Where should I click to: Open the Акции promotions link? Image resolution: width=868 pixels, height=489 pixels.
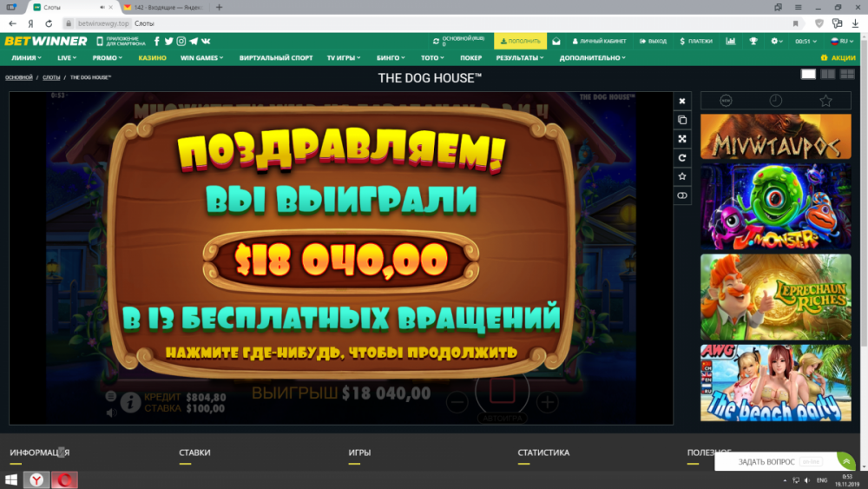tap(838, 57)
